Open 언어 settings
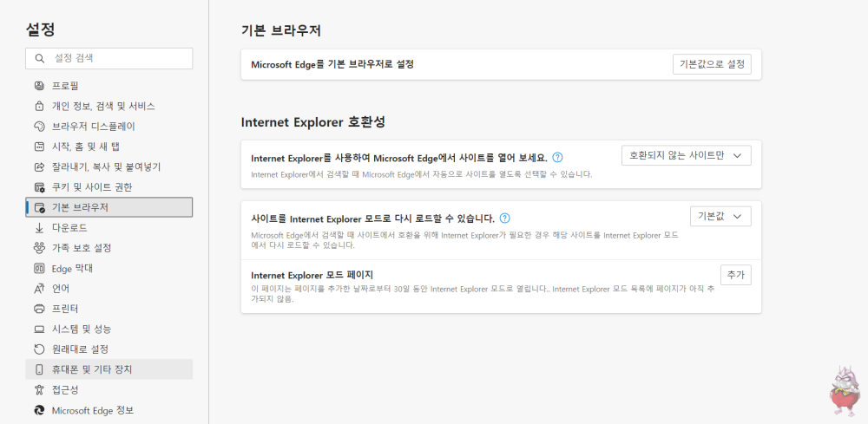 (x=109, y=289)
